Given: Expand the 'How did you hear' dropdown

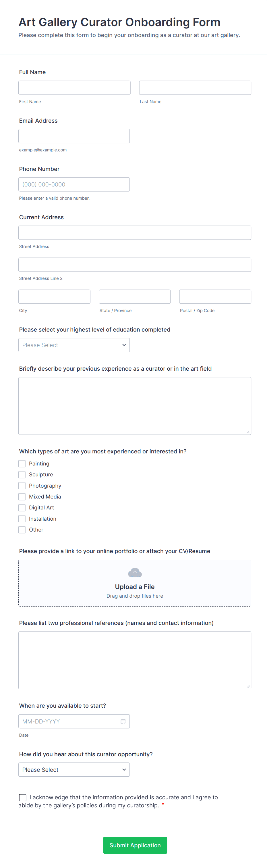Looking at the screenshot, I should [x=74, y=770].
